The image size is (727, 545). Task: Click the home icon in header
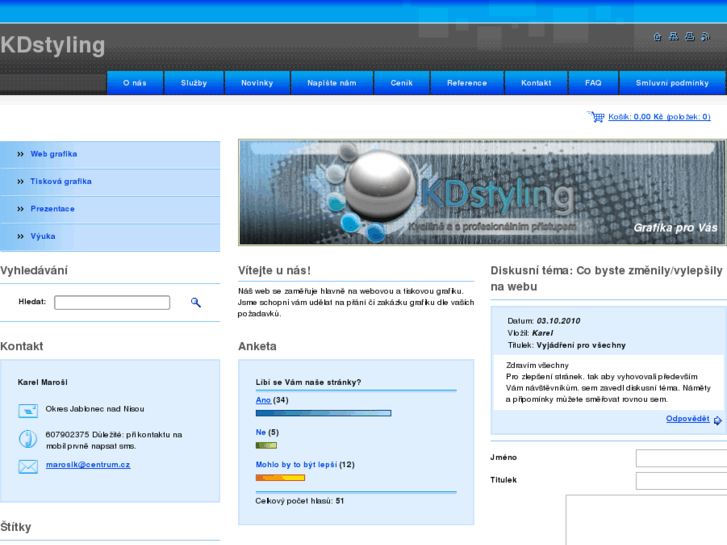click(657, 37)
